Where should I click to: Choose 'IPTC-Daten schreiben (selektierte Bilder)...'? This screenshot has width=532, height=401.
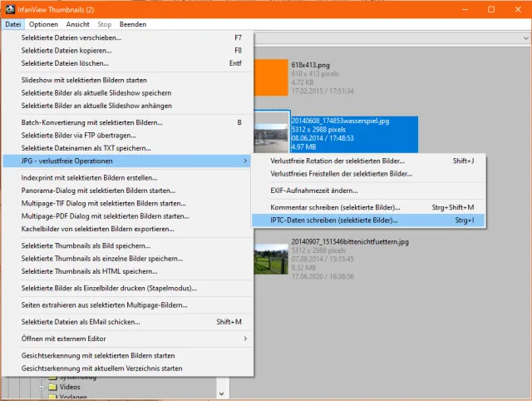point(334,220)
